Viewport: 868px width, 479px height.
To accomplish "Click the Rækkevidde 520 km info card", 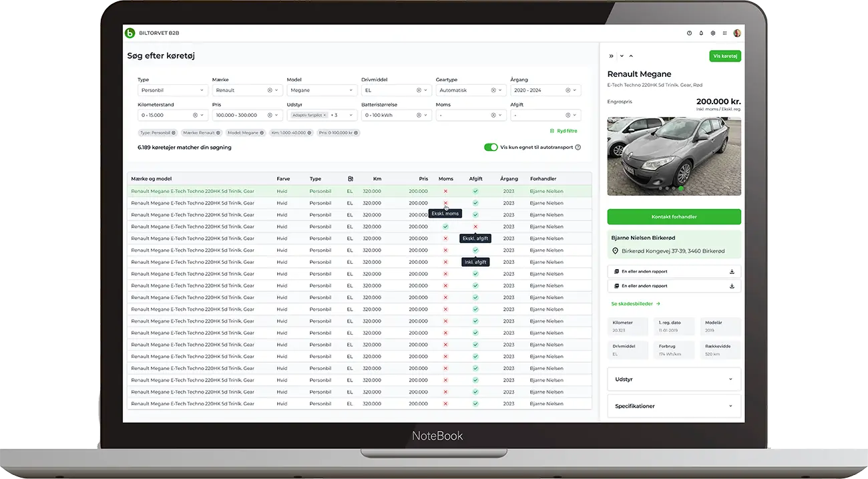I will pyautogui.click(x=721, y=350).
